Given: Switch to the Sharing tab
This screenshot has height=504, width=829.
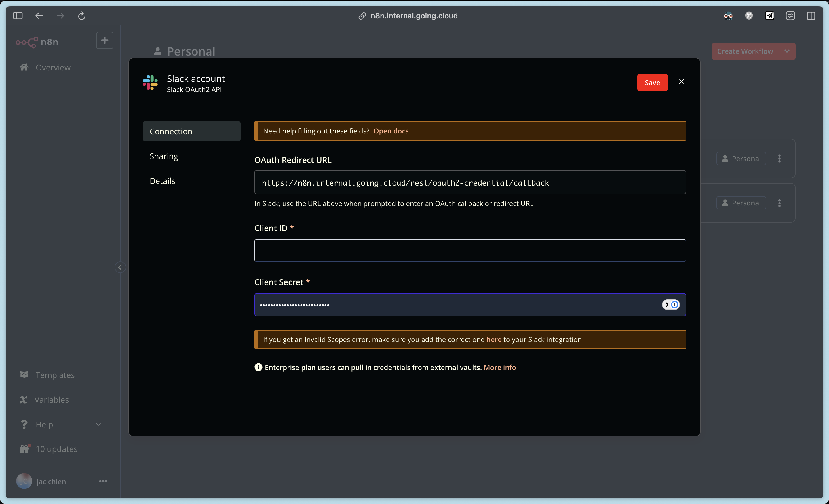Looking at the screenshot, I should tap(192, 156).
